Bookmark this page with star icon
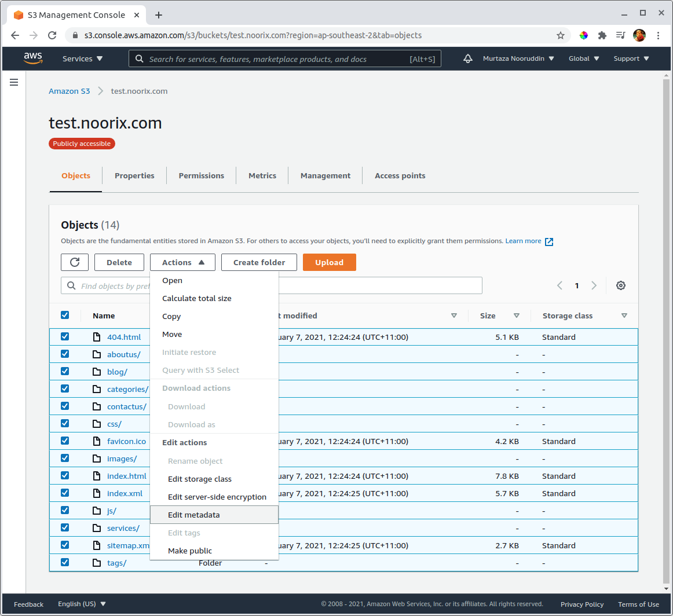The image size is (673, 616). click(561, 35)
